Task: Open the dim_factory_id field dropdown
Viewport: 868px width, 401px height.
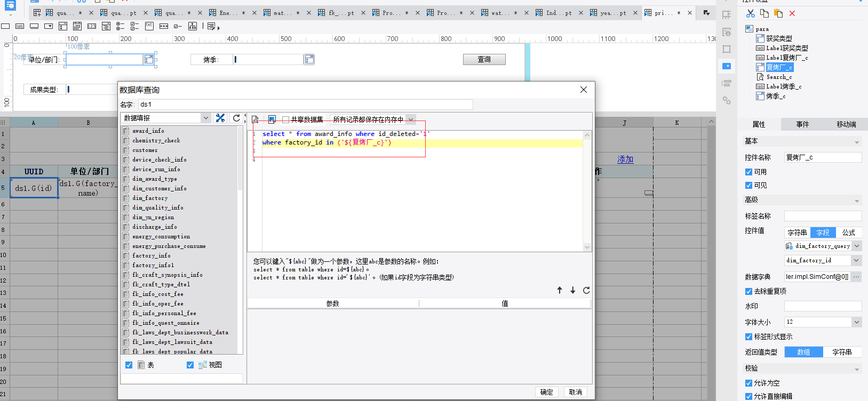Action: (x=857, y=260)
